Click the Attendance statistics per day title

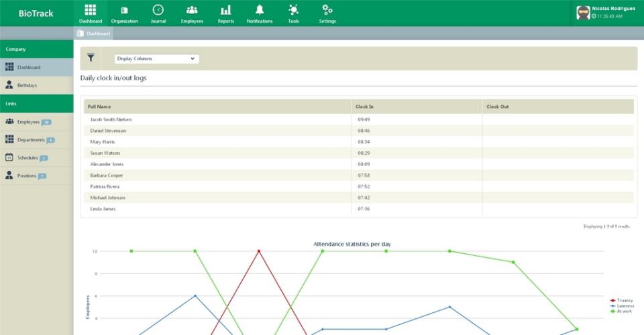pyautogui.click(x=352, y=244)
